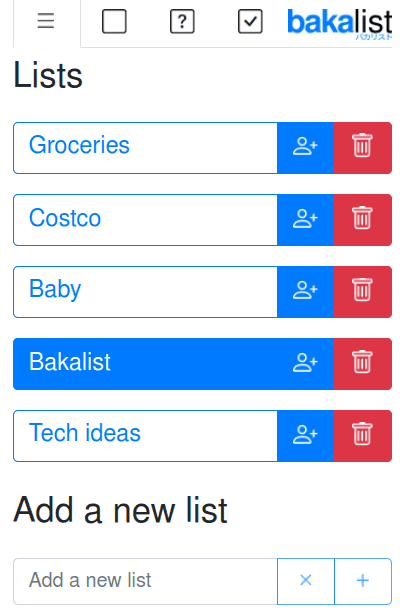
Task: Select the checked items tab
Action: coord(250,22)
